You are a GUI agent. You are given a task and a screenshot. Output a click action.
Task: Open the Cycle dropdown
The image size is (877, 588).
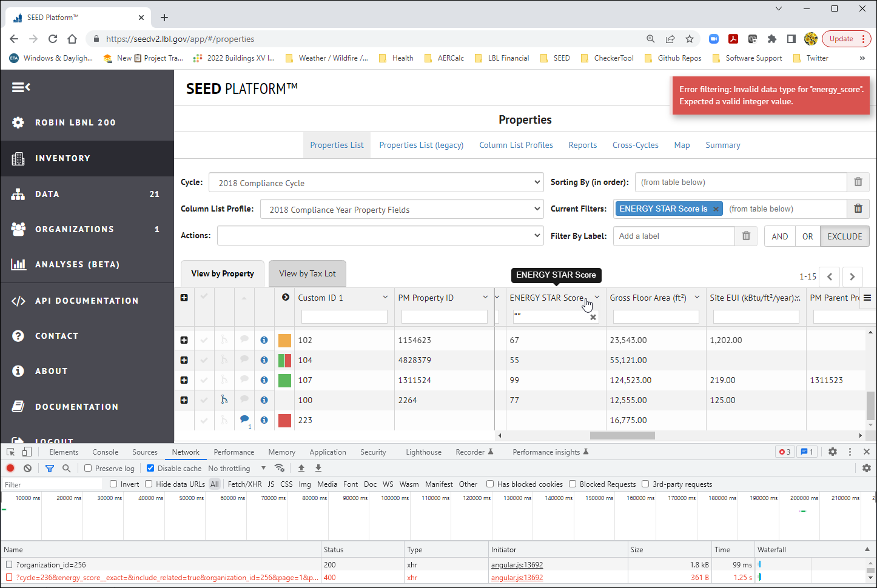point(376,182)
